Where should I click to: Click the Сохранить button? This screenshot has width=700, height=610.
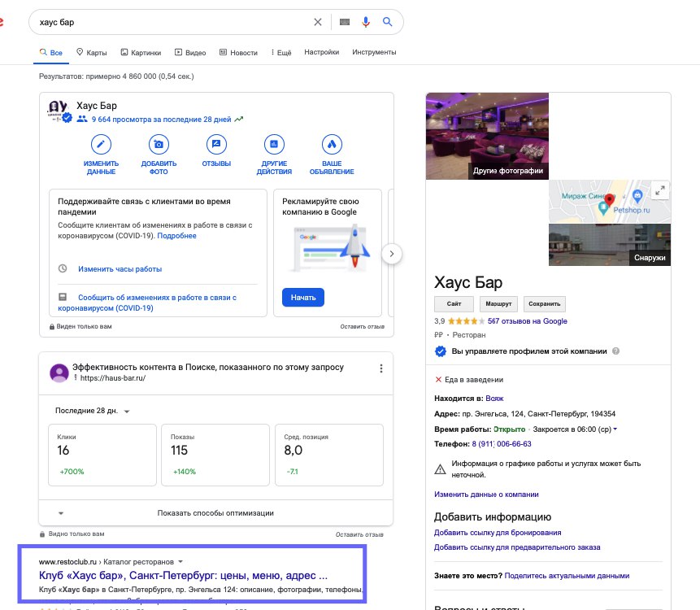[544, 303]
